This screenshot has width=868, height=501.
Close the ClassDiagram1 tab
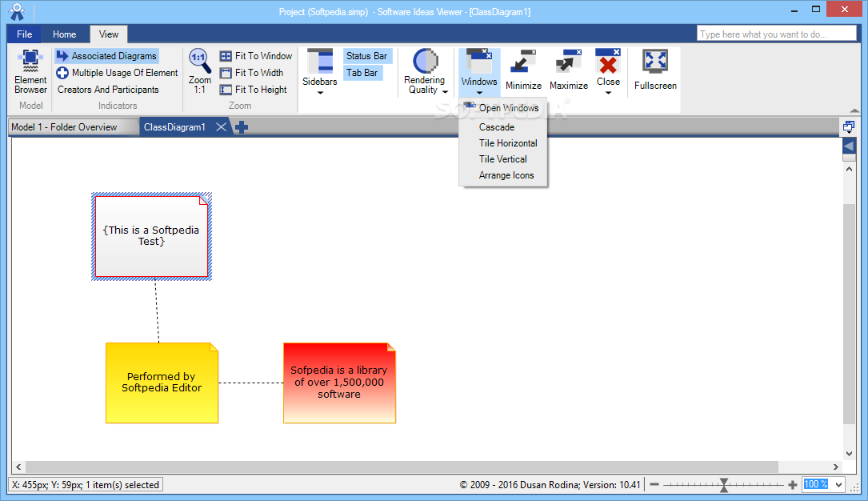[x=221, y=127]
